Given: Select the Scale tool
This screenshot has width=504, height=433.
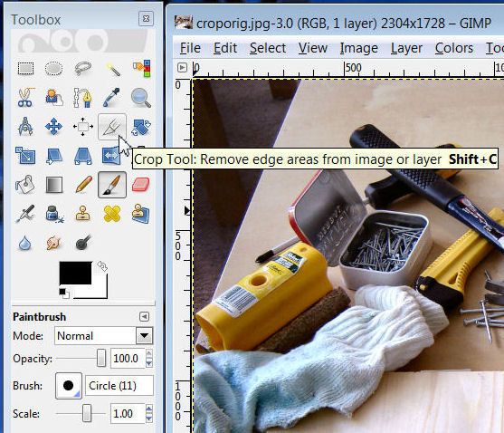Looking at the screenshot, I should (25, 156).
